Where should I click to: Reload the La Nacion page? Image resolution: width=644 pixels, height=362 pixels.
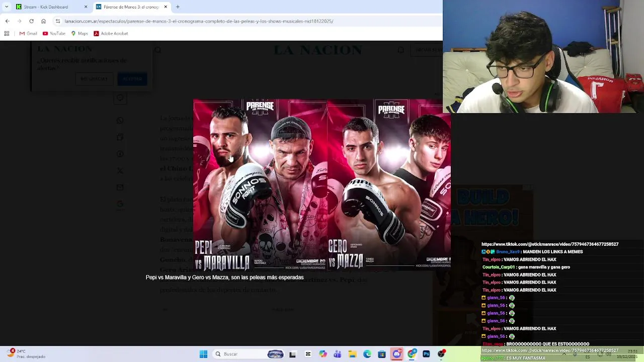click(31, 21)
